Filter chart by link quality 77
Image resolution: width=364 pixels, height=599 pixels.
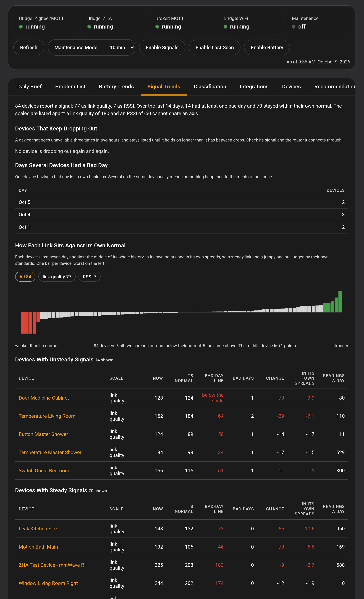(57, 277)
